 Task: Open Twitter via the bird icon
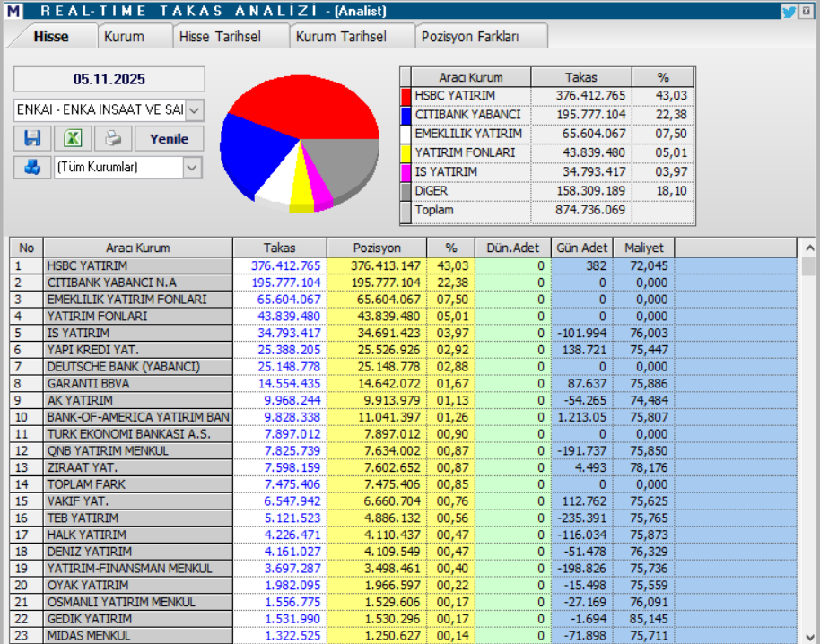789,11
